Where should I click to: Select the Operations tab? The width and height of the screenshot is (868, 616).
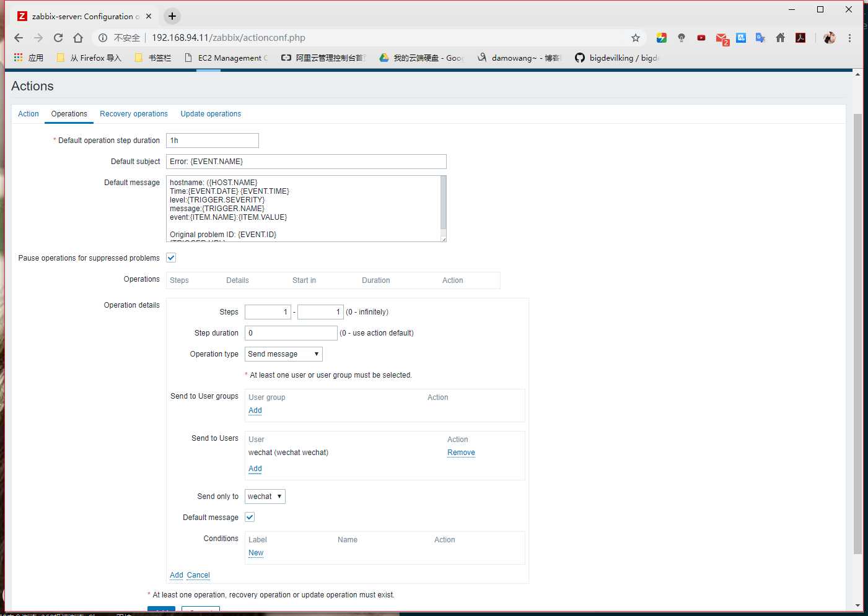click(x=69, y=114)
